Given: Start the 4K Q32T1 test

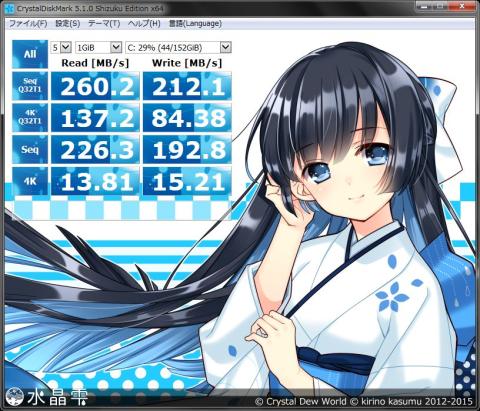Looking at the screenshot, I should point(30,117).
